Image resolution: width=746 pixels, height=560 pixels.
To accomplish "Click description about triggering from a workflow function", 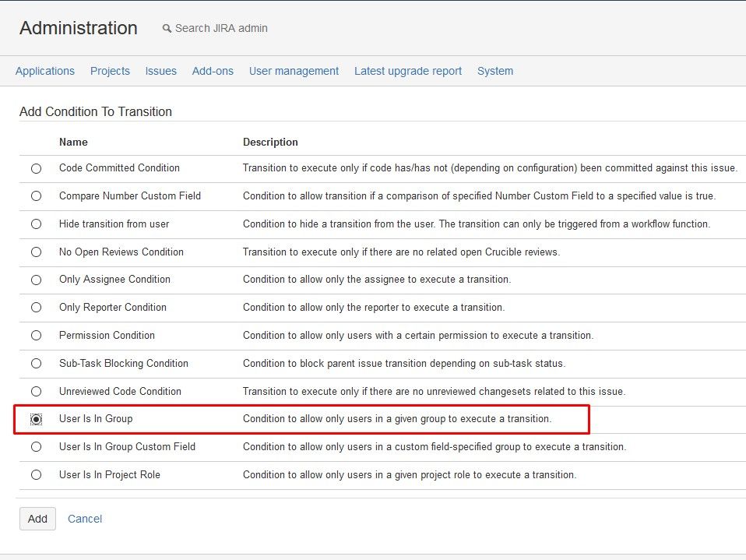I will pos(477,224).
